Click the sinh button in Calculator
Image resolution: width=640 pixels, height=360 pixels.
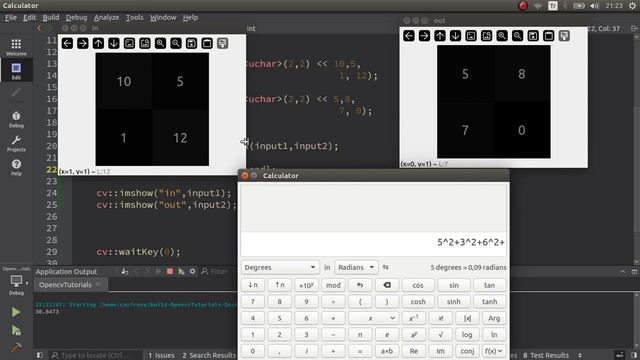pos(453,302)
